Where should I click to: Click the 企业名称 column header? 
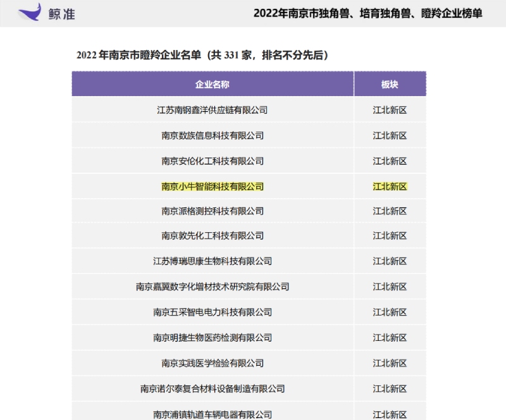pyautogui.click(x=213, y=85)
